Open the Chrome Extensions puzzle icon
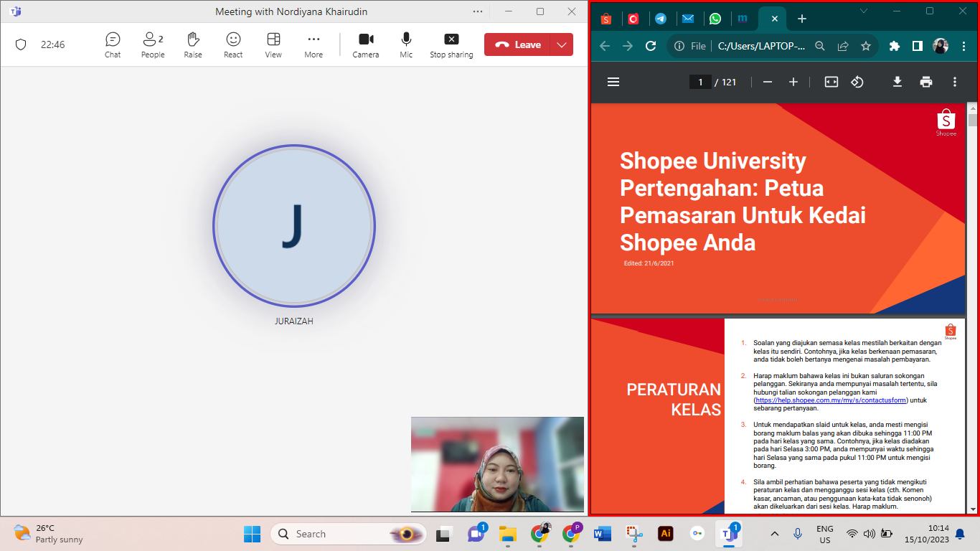980x551 pixels. [x=895, y=46]
